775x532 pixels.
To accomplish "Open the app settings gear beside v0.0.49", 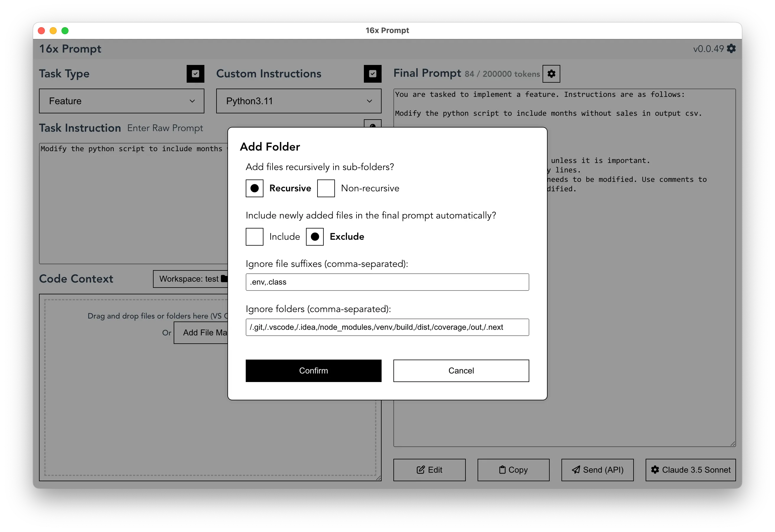I will coord(731,49).
